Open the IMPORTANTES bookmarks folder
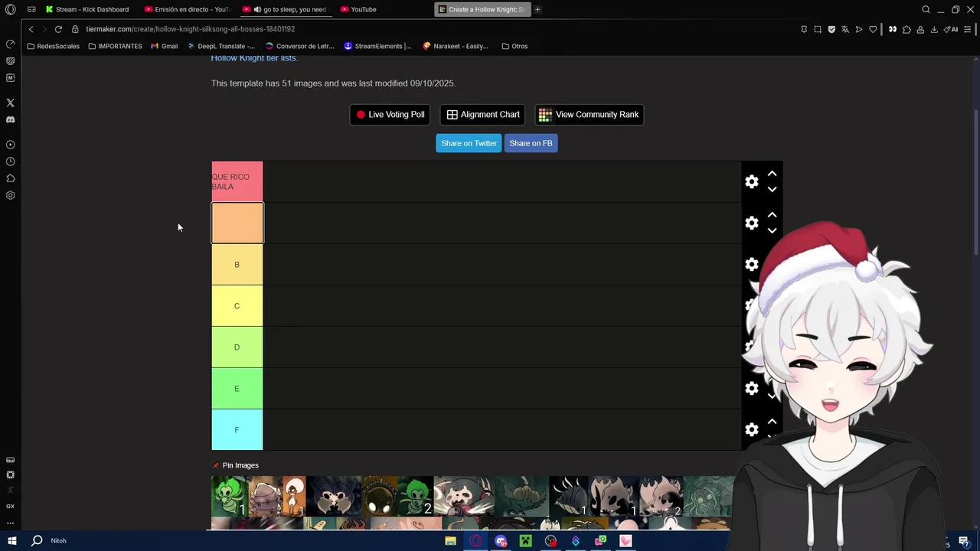The height and width of the screenshot is (551, 980). pyautogui.click(x=115, y=46)
